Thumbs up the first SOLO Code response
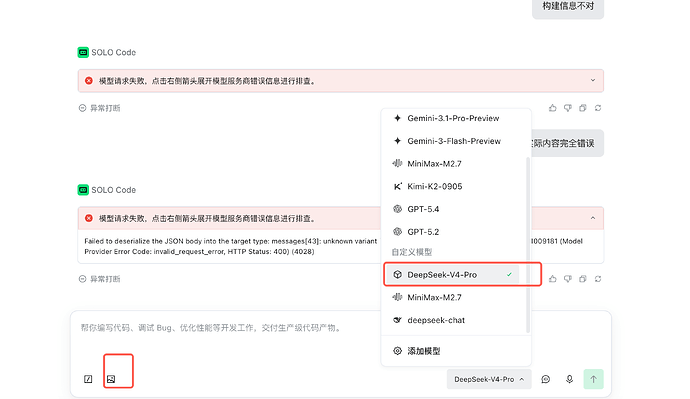The image size is (690, 399). pos(553,108)
